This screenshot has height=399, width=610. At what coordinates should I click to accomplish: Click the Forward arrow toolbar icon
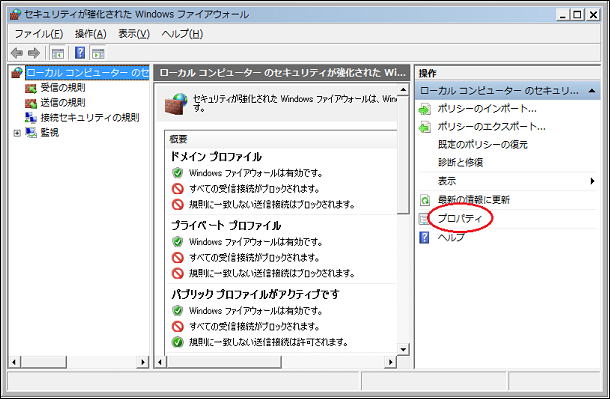[34, 53]
